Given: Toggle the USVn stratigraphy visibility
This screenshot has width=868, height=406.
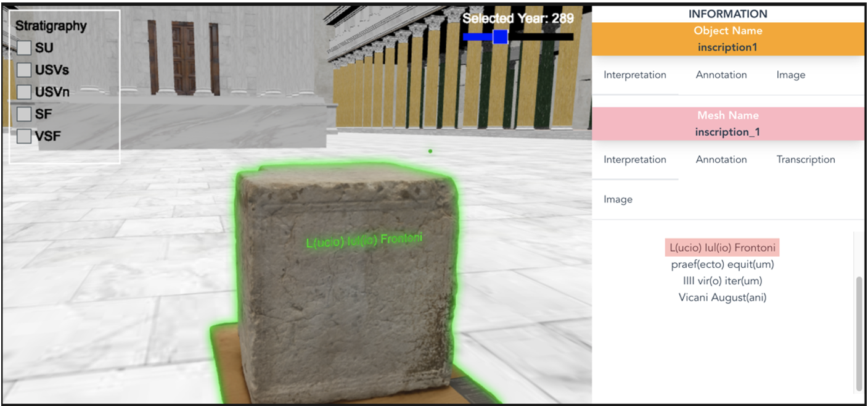Looking at the screenshot, I should point(25,91).
